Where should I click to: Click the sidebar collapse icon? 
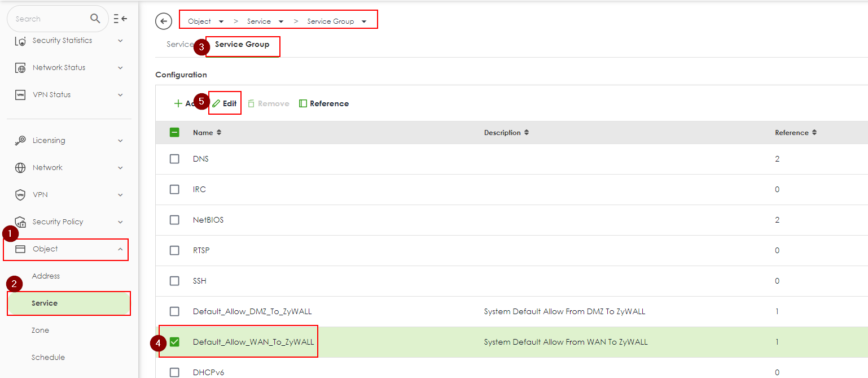pyautogui.click(x=120, y=19)
